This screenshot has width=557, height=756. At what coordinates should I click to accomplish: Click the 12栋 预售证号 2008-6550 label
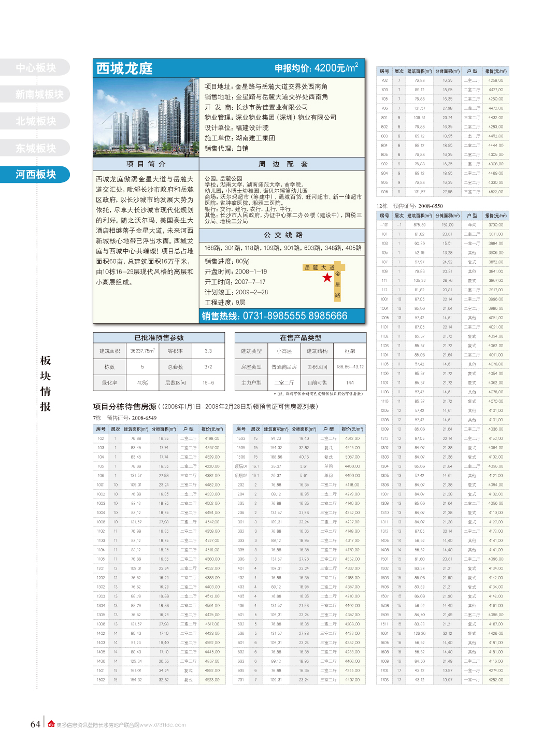click(409, 206)
